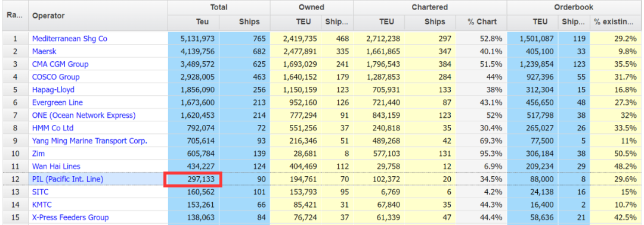
Task: Open HMM Co Ltd operator page
Action: (x=52, y=128)
